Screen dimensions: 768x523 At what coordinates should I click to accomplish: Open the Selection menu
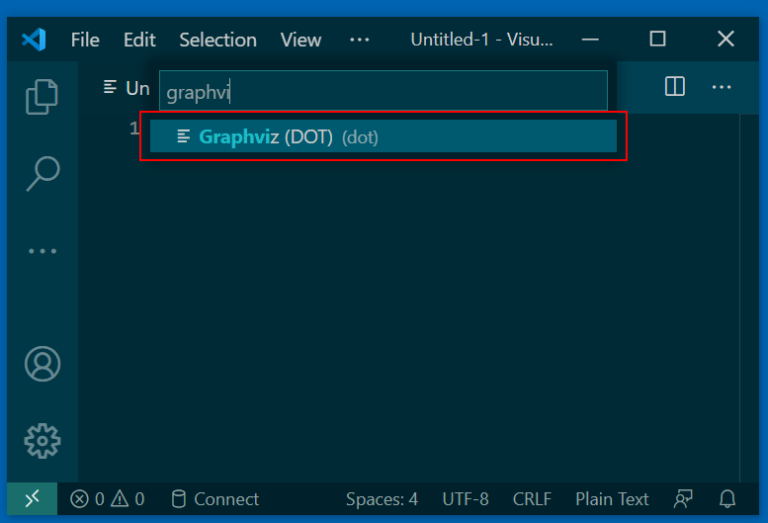(218, 40)
